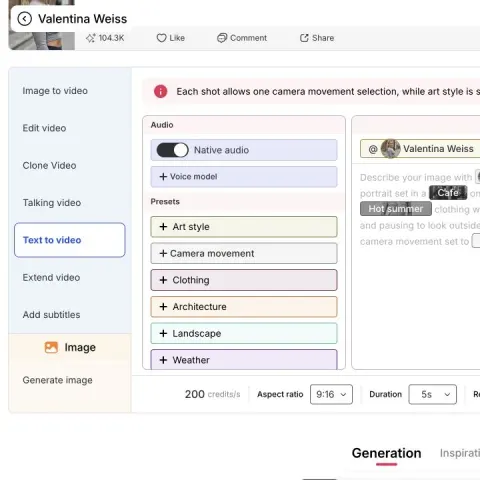Click the red info alert icon
The width and height of the screenshot is (480, 480).
tap(161, 91)
